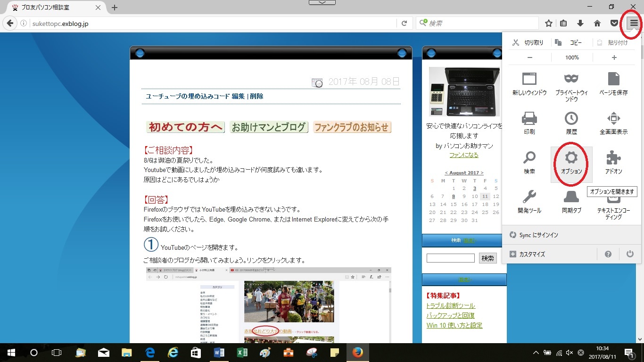Click the laptop photo in the sidebar

[x=464, y=91]
